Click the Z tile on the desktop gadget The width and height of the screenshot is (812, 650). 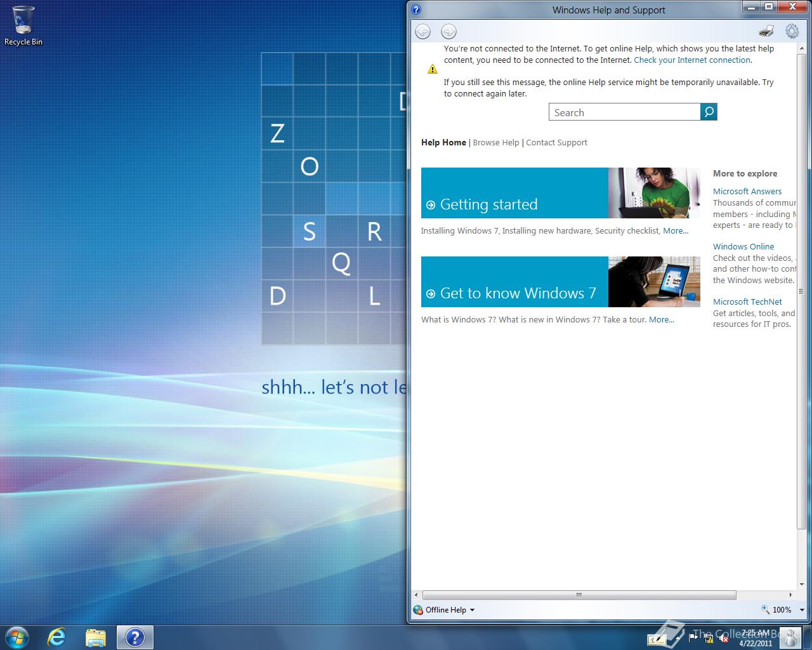[x=277, y=134]
